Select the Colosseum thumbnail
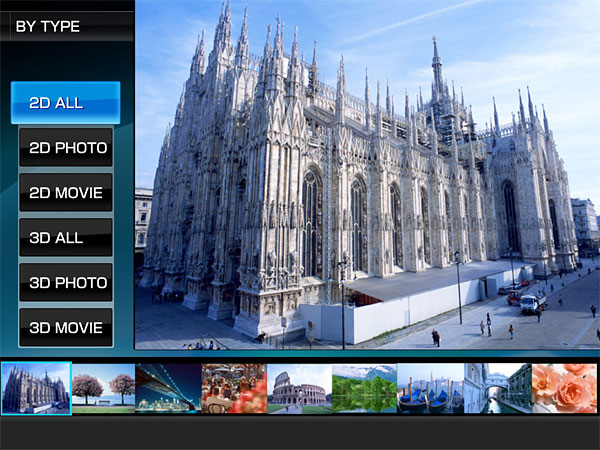The image size is (600, 450). (x=300, y=388)
